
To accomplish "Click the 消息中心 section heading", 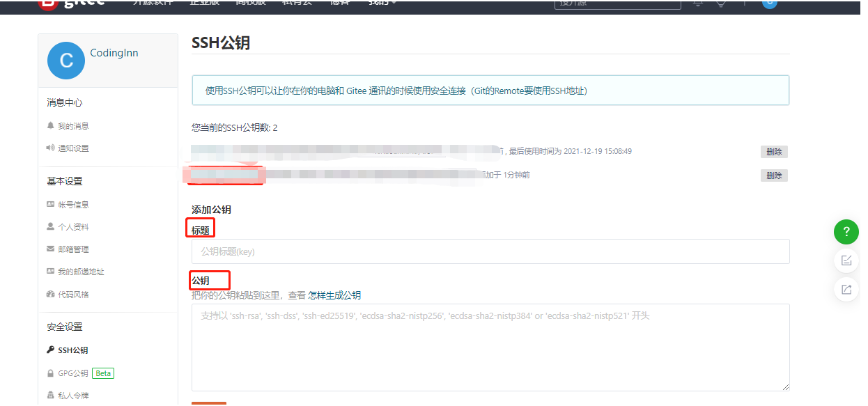I will 65,102.
